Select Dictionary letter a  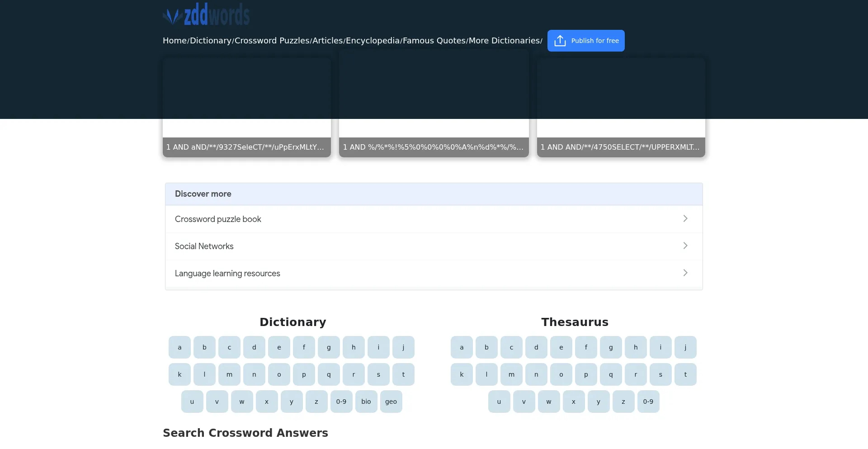[179, 347]
